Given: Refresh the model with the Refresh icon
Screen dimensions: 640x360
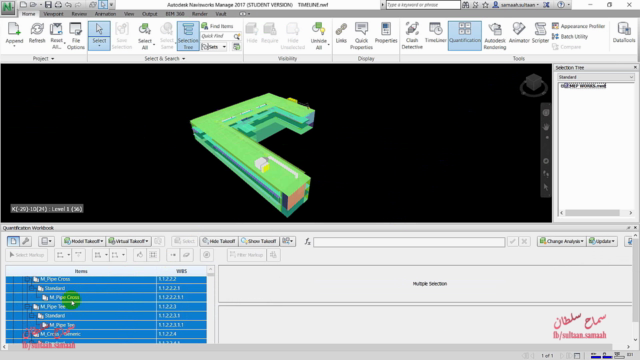Looking at the screenshot, I should click(37, 33).
